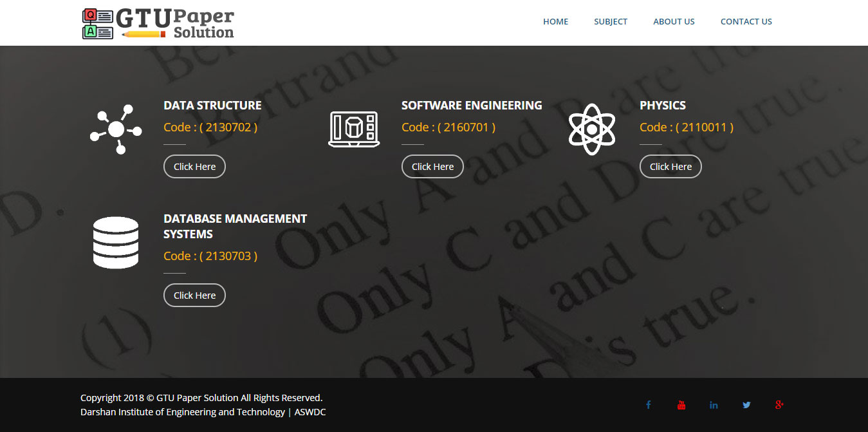868x432 pixels.
Task: Click the Data Structure network icon
Action: pos(116,129)
